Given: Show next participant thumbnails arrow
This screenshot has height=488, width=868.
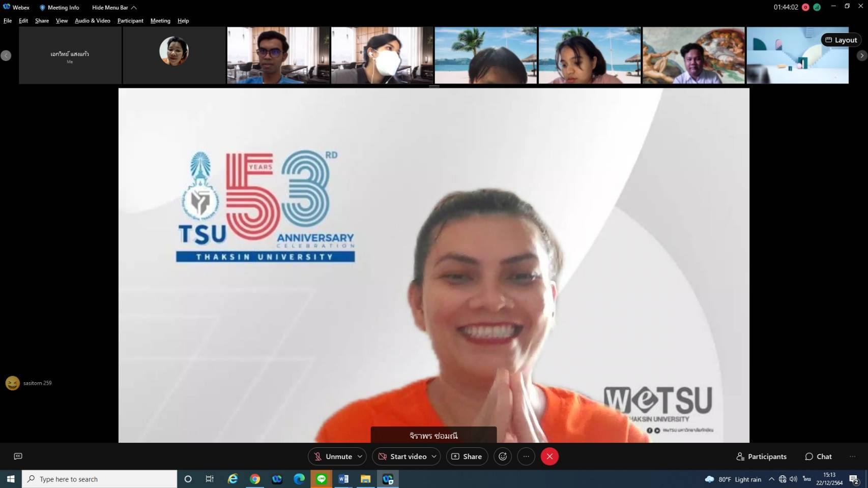Looking at the screenshot, I should point(861,55).
